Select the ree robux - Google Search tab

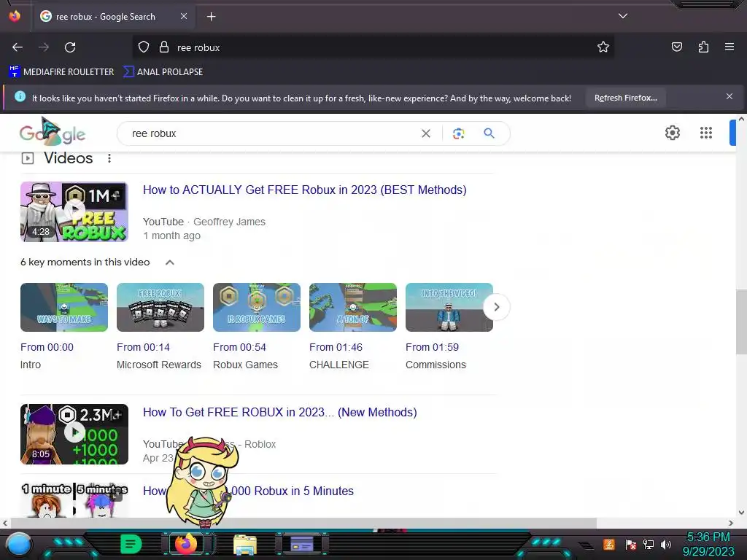113,17
